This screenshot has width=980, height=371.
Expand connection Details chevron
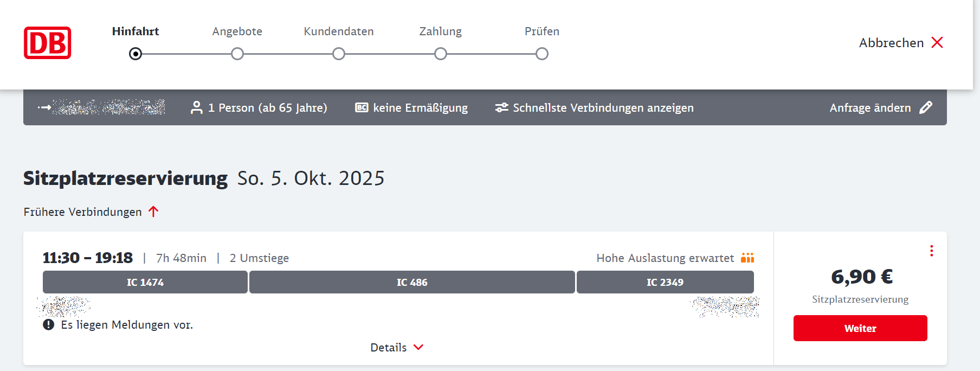point(418,347)
